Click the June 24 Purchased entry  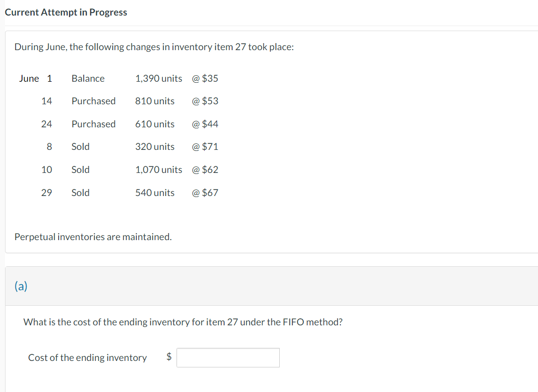tap(94, 124)
